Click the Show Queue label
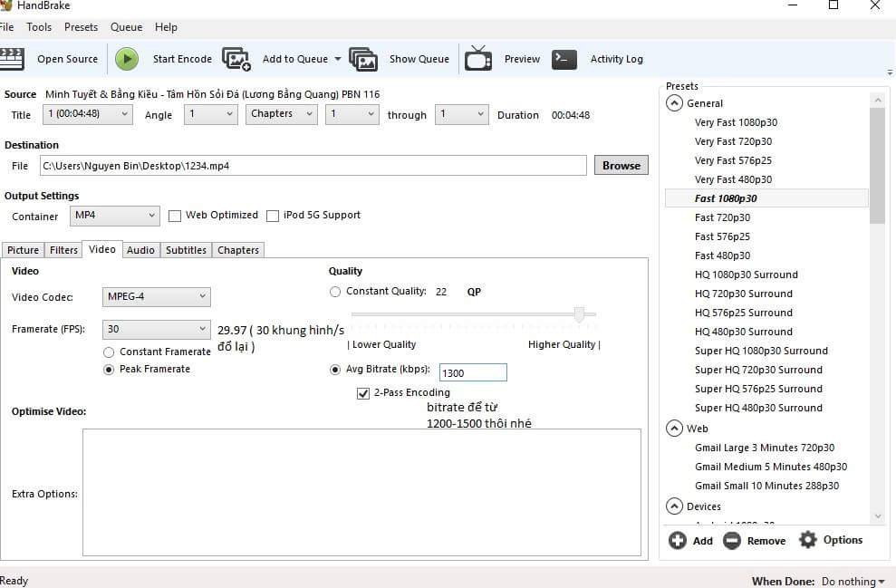This screenshot has width=896, height=588. [419, 59]
